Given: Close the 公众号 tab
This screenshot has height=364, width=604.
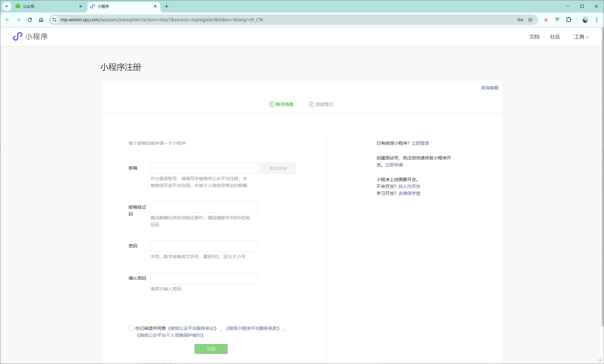Looking at the screenshot, I should pyautogui.click(x=81, y=6).
